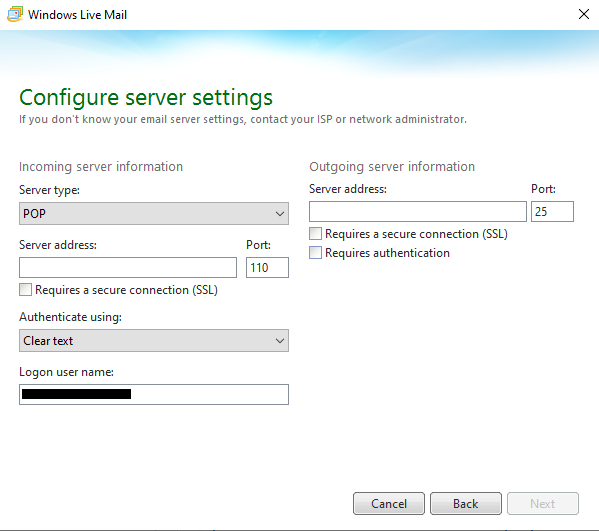
Task: Click the Server type: label
Action: pyautogui.click(x=49, y=190)
